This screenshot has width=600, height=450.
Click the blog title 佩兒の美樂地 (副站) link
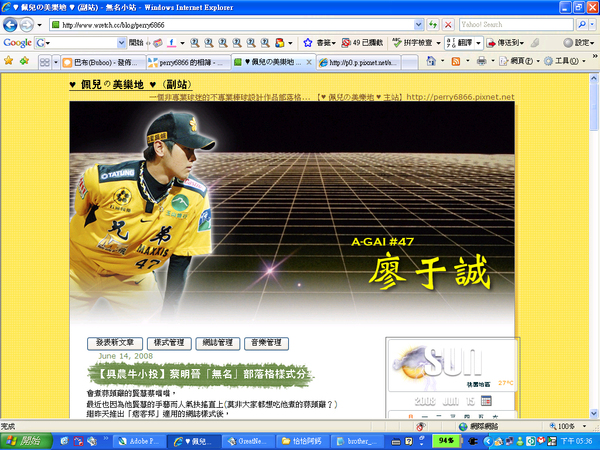point(130,84)
